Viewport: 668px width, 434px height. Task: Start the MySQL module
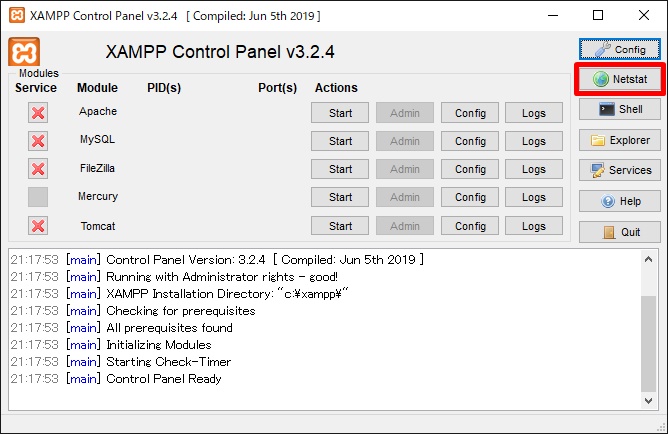pos(340,141)
